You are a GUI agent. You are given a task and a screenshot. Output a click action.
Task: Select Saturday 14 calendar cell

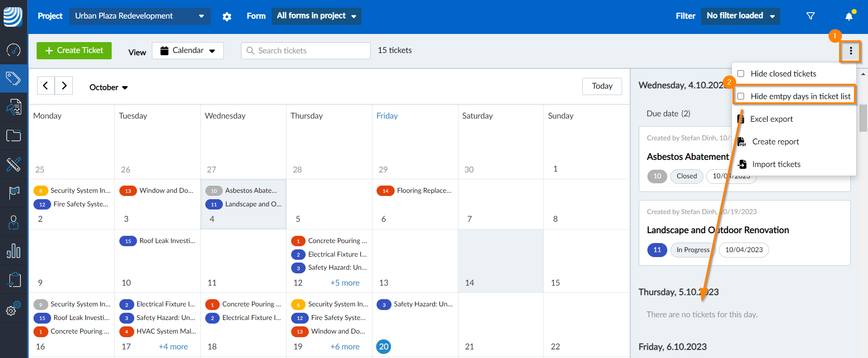[x=501, y=261]
